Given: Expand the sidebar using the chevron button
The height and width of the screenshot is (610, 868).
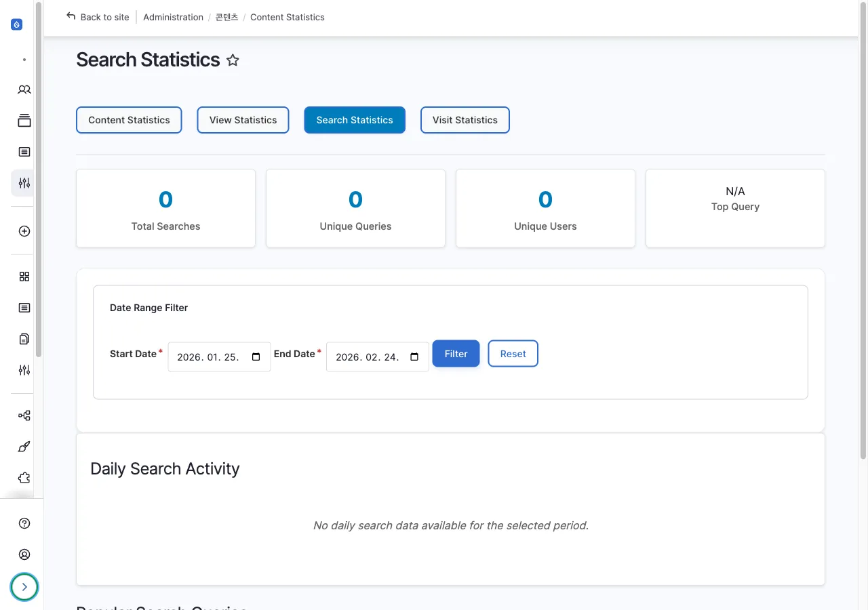Looking at the screenshot, I should pos(24,587).
